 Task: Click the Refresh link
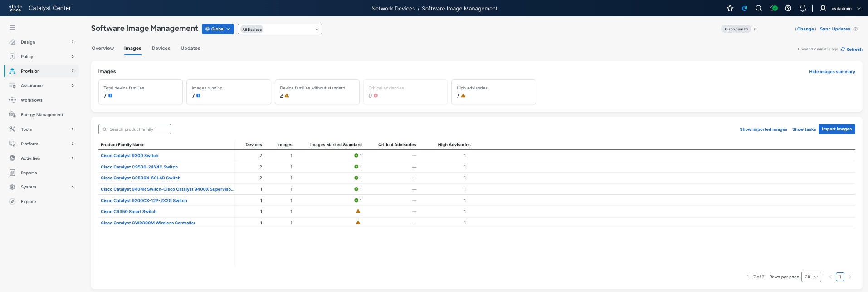pyautogui.click(x=852, y=49)
